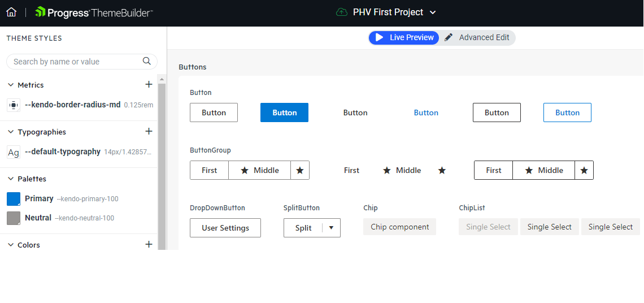Open the Neutral gray color swatch

click(x=14, y=218)
